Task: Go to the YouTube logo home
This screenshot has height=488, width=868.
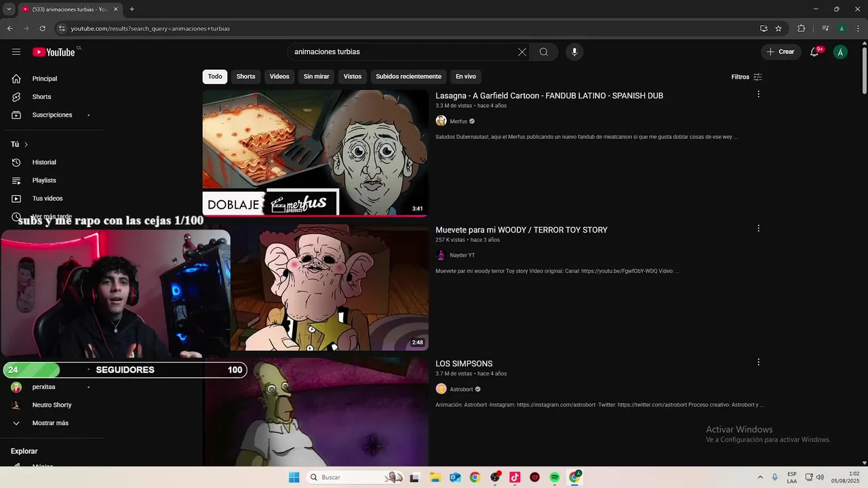Action: pos(54,52)
